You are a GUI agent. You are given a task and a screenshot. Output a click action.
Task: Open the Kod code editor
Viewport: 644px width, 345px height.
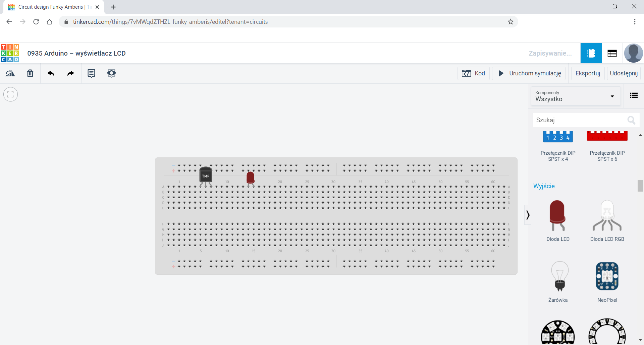click(x=474, y=73)
